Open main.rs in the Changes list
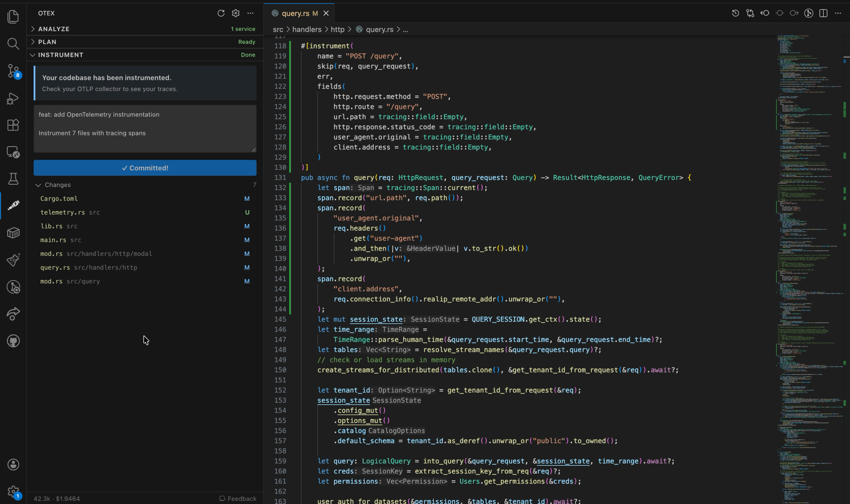The width and height of the screenshot is (850, 504). pyautogui.click(x=145, y=240)
